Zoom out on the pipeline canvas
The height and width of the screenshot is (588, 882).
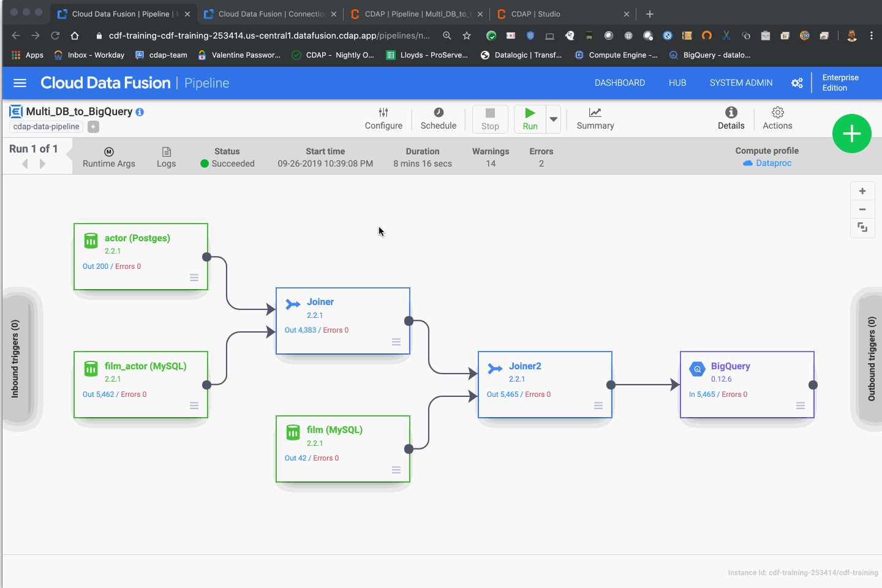click(862, 209)
